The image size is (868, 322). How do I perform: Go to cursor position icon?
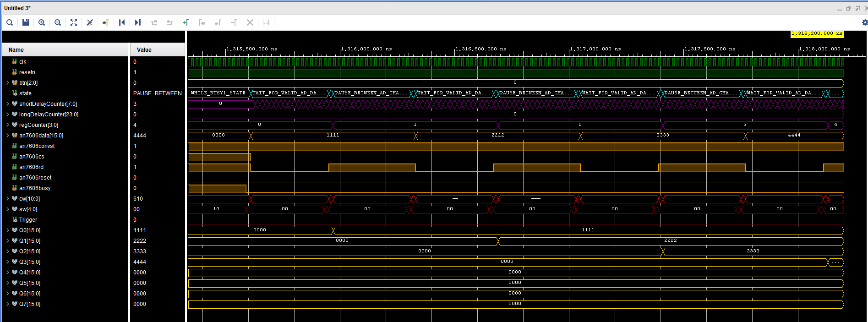point(106,22)
